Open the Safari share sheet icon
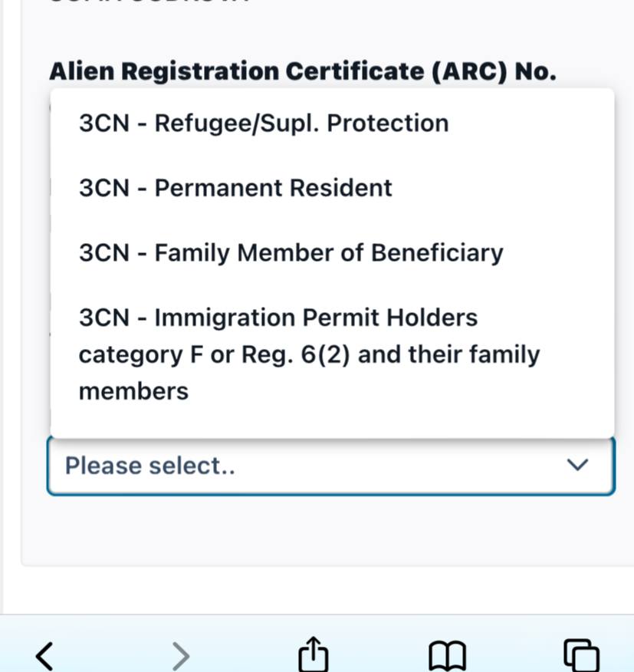 (x=313, y=656)
